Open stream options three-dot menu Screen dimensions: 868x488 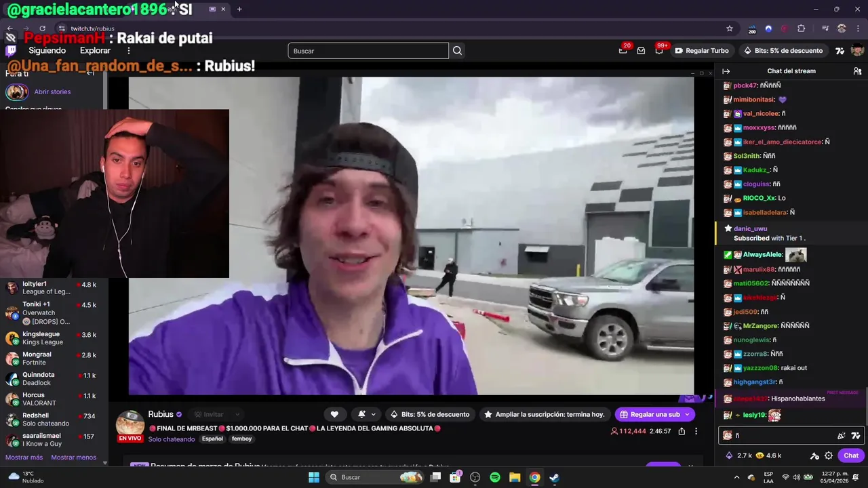696,431
